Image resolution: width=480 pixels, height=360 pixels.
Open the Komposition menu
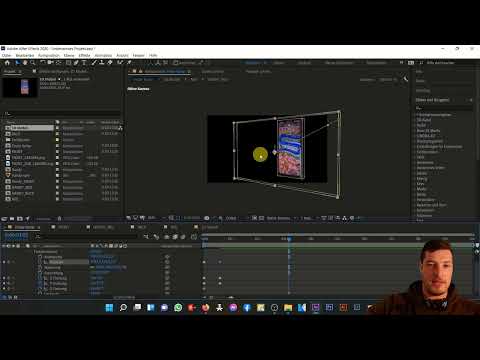click(x=49, y=55)
